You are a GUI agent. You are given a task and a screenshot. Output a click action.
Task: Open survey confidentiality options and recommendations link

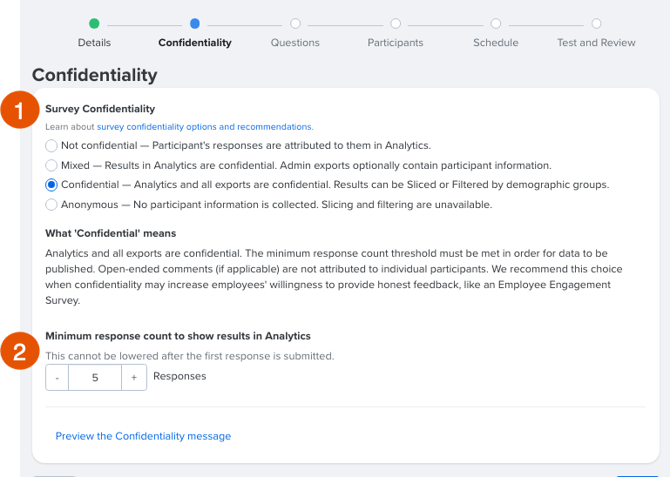point(204,127)
